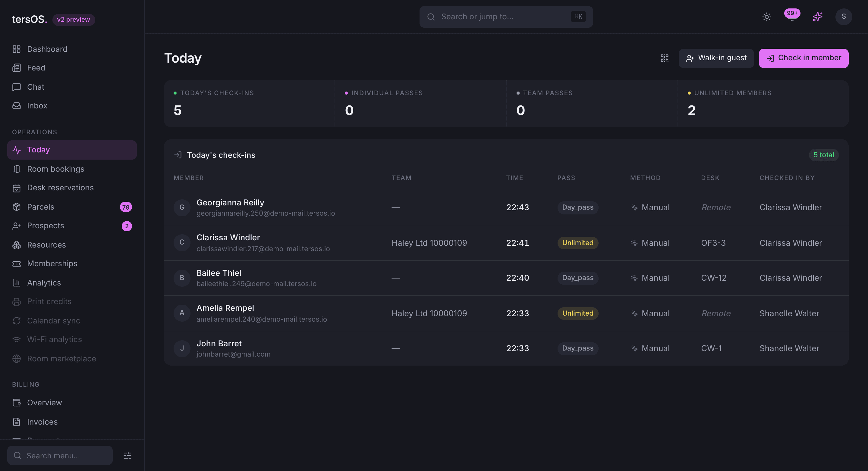This screenshot has height=471, width=868.
Task: Go to Feed in sidebar
Action: click(x=72, y=68)
